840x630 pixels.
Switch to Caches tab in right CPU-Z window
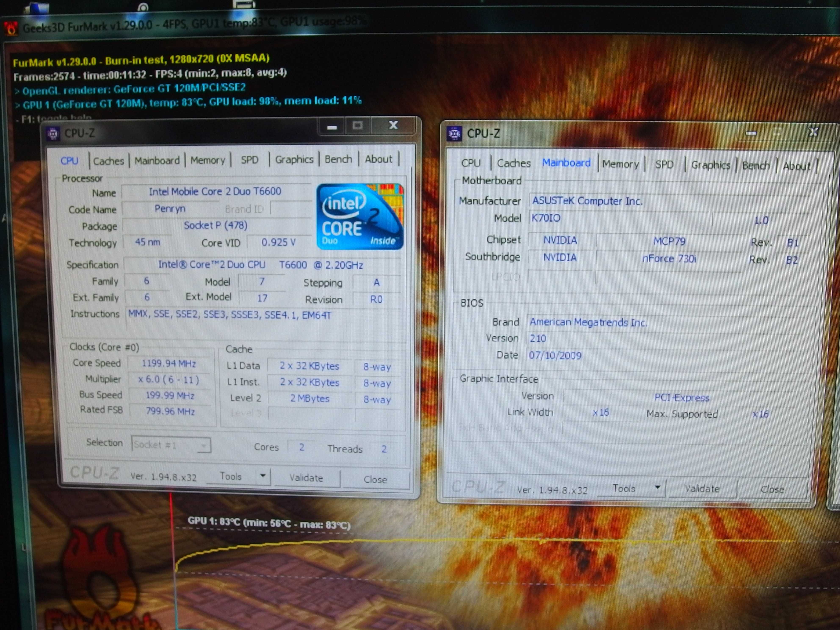tap(513, 163)
